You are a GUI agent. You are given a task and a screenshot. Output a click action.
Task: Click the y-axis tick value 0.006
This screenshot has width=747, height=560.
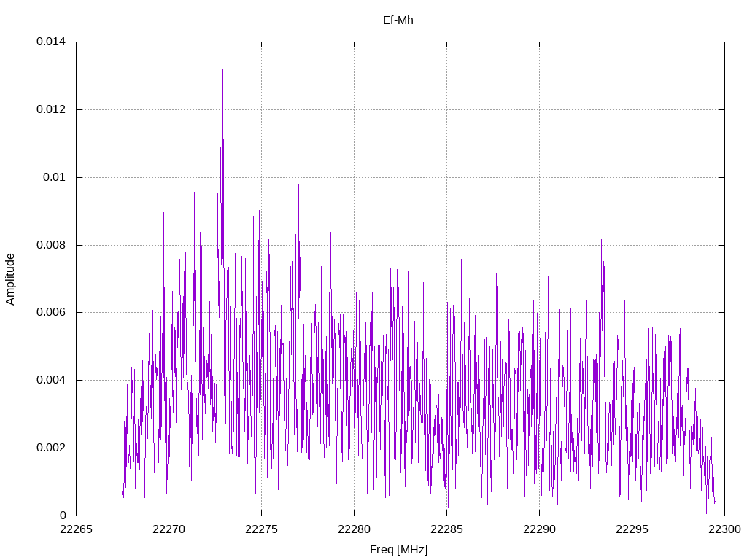(x=51, y=312)
